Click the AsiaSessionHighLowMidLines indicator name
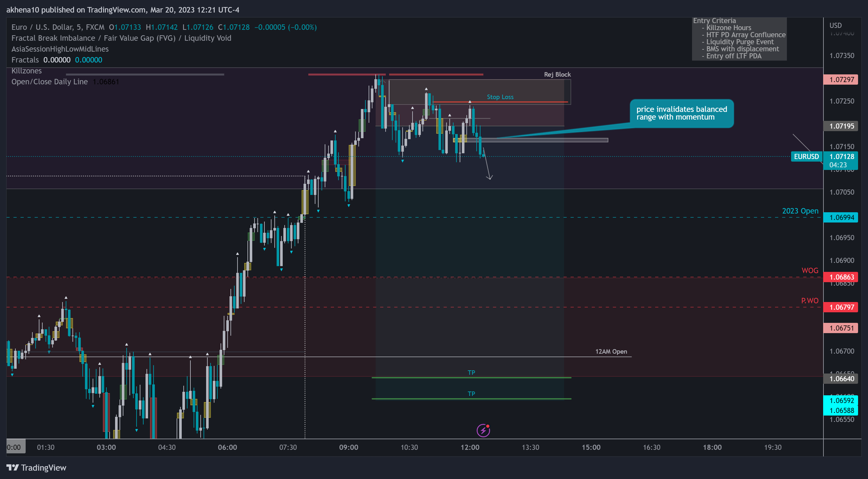Image resolution: width=868 pixels, height=479 pixels. click(x=60, y=49)
